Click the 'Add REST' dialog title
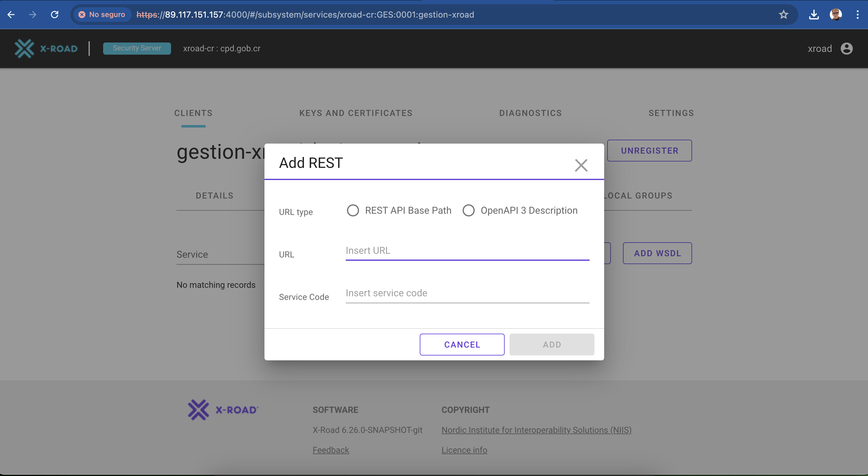Image resolution: width=868 pixels, height=476 pixels. [x=311, y=163]
